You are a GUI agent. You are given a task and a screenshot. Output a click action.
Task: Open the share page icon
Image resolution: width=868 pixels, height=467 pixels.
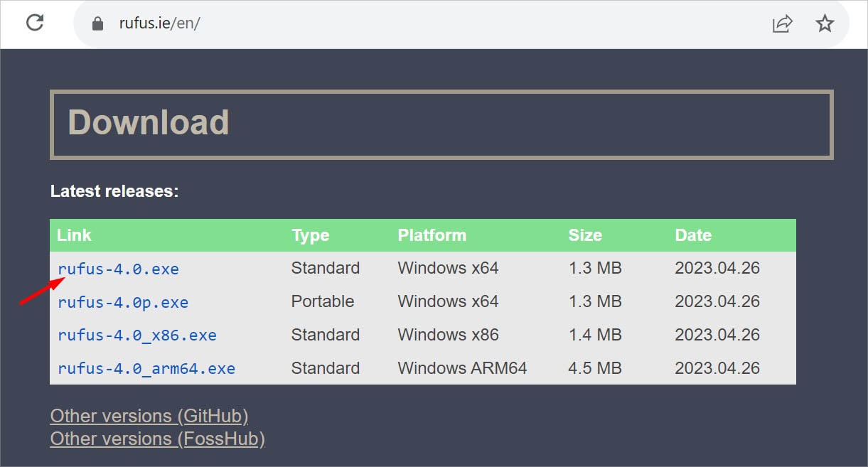point(782,23)
